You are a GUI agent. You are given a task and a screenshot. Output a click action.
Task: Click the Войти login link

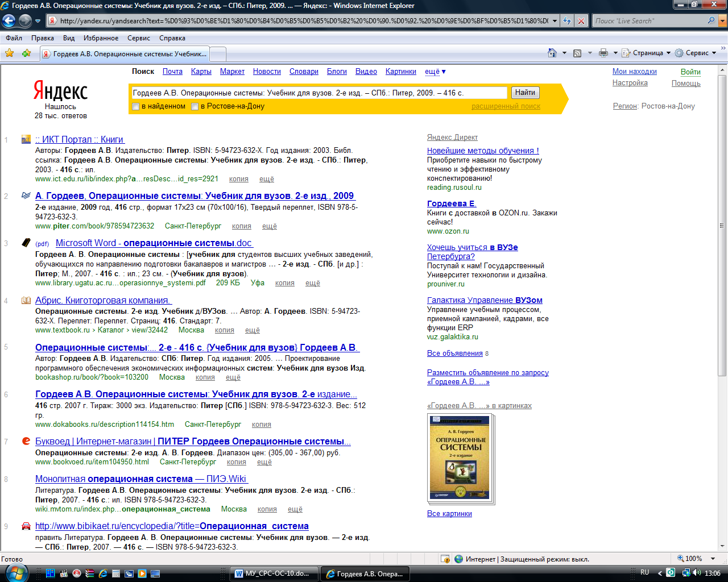690,72
